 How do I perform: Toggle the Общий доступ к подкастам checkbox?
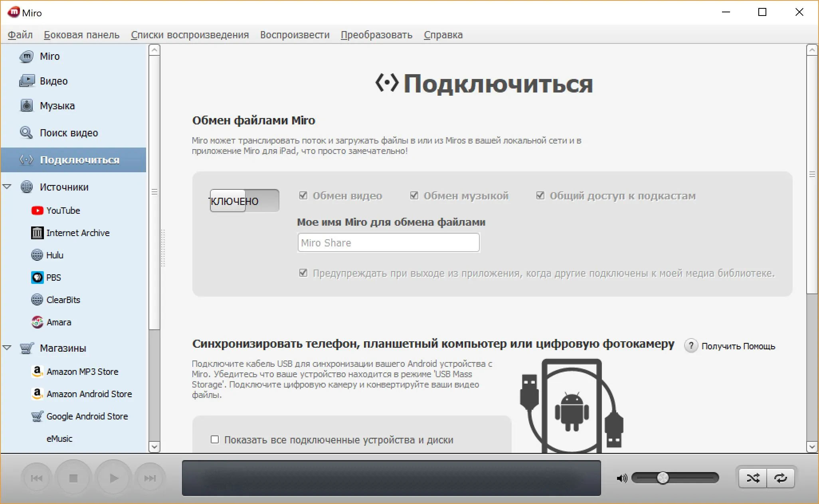[540, 195]
